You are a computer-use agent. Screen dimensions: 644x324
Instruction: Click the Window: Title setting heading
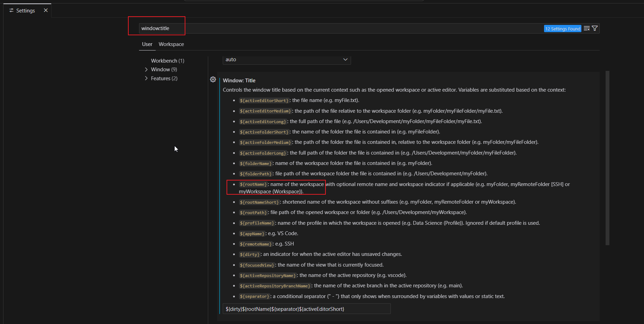pos(239,80)
